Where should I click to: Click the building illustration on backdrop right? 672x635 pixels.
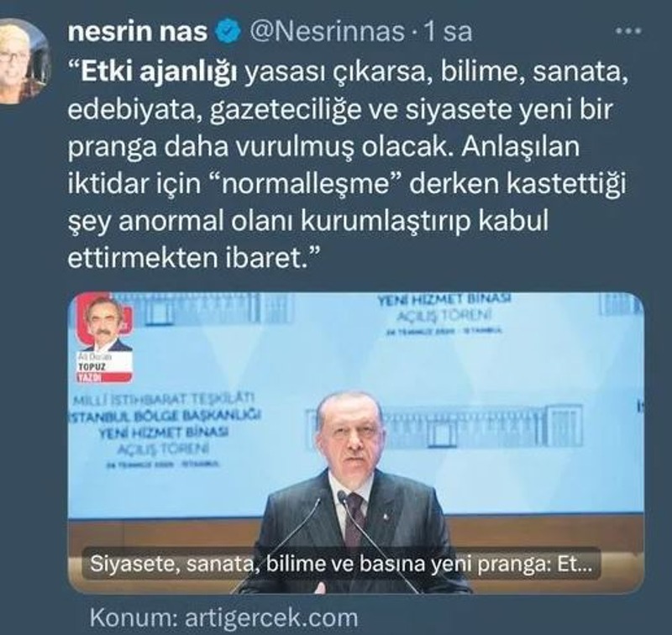coord(444,427)
